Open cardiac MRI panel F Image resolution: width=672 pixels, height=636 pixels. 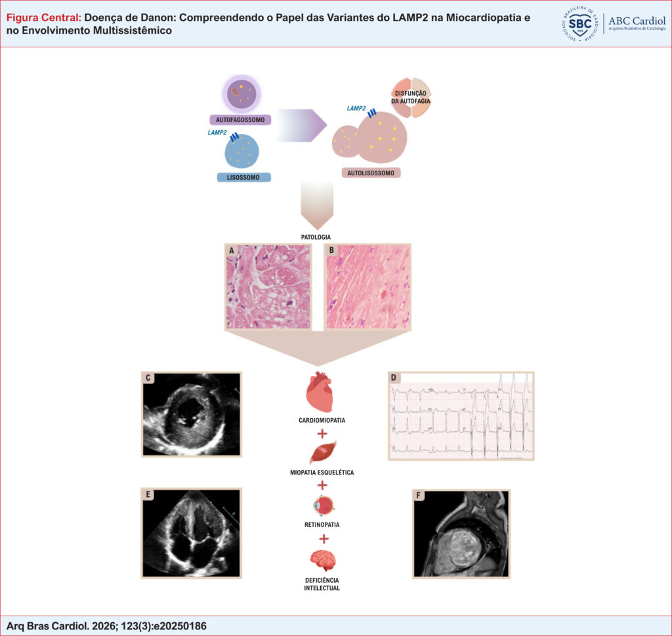click(461, 534)
